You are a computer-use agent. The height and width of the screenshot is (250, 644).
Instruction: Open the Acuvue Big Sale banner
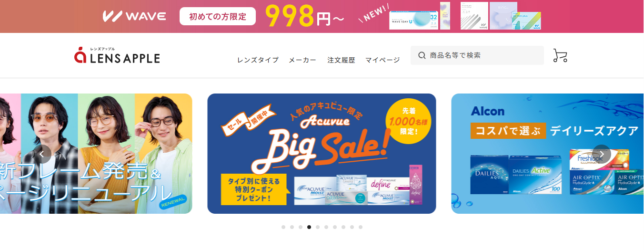(x=322, y=154)
